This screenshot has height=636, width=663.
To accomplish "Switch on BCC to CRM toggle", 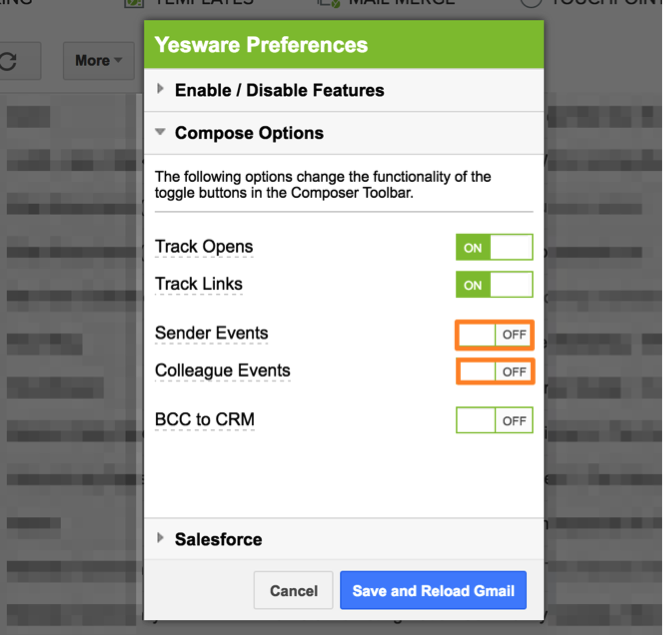I will click(x=494, y=420).
